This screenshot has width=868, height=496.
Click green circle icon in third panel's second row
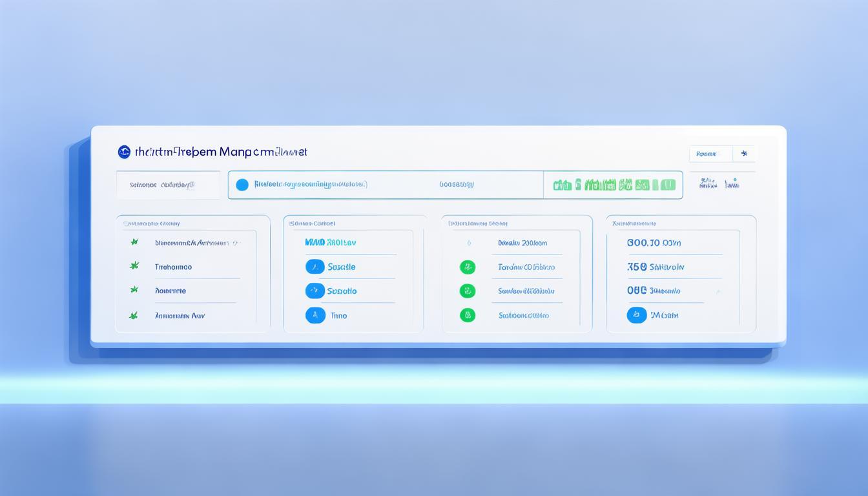[467, 267]
